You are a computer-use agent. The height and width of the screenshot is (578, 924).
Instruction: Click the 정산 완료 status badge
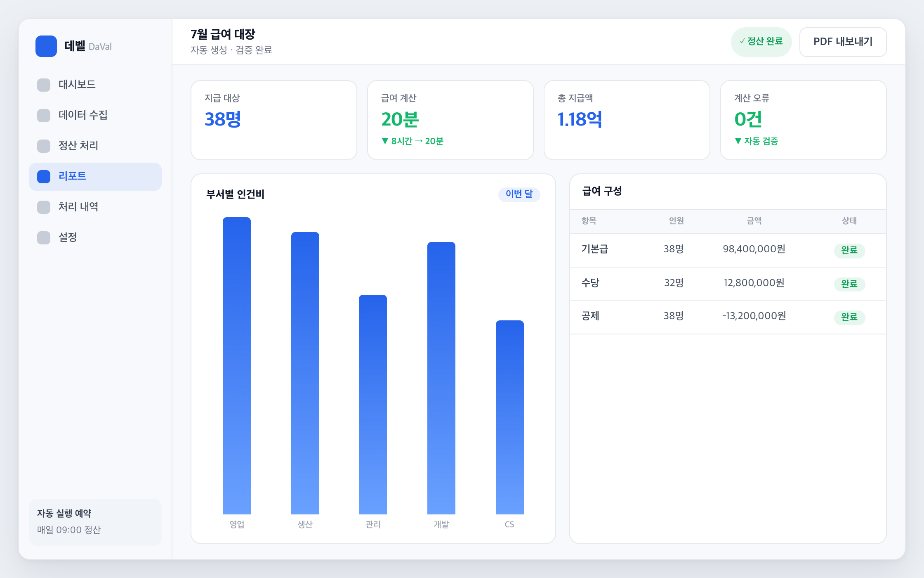tap(761, 42)
